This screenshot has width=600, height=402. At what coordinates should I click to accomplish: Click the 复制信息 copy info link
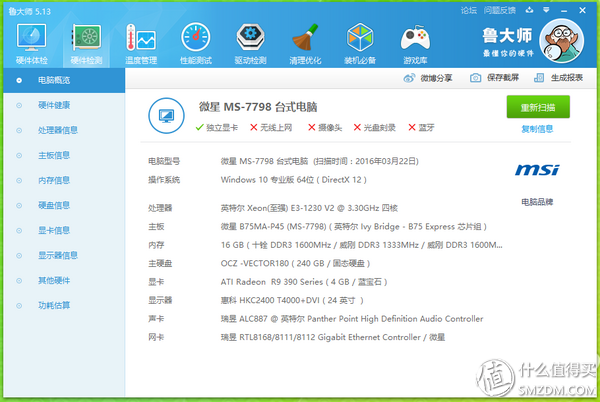[x=537, y=129]
